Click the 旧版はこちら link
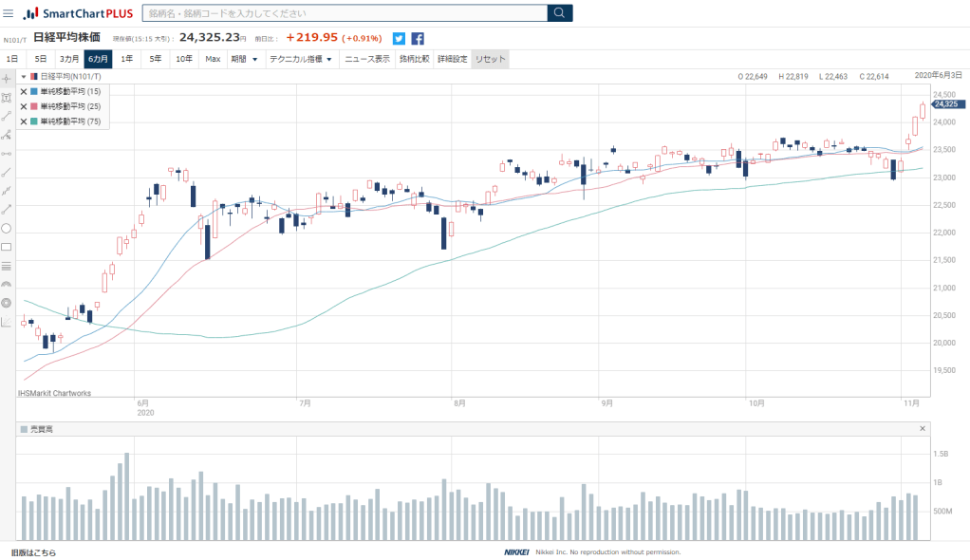970x560 pixels. click(33, 552)
